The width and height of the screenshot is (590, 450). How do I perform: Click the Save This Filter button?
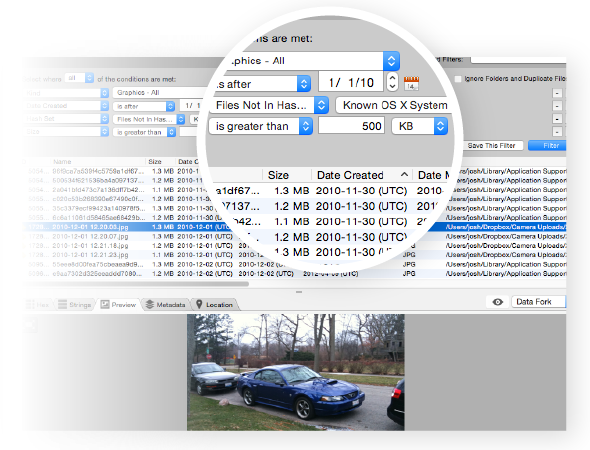491,146
